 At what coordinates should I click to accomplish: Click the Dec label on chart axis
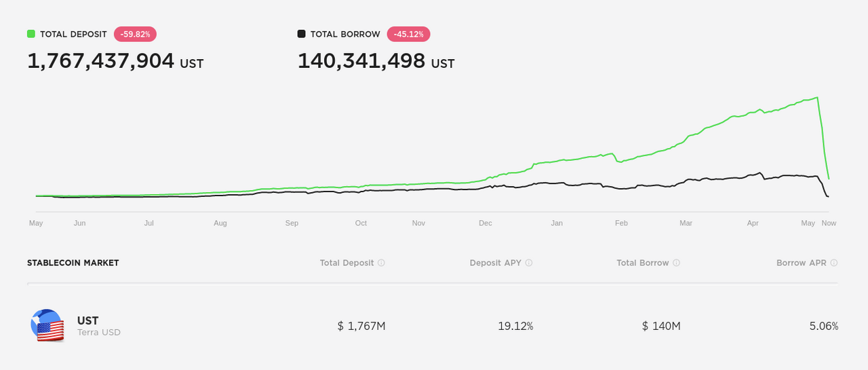486,223
